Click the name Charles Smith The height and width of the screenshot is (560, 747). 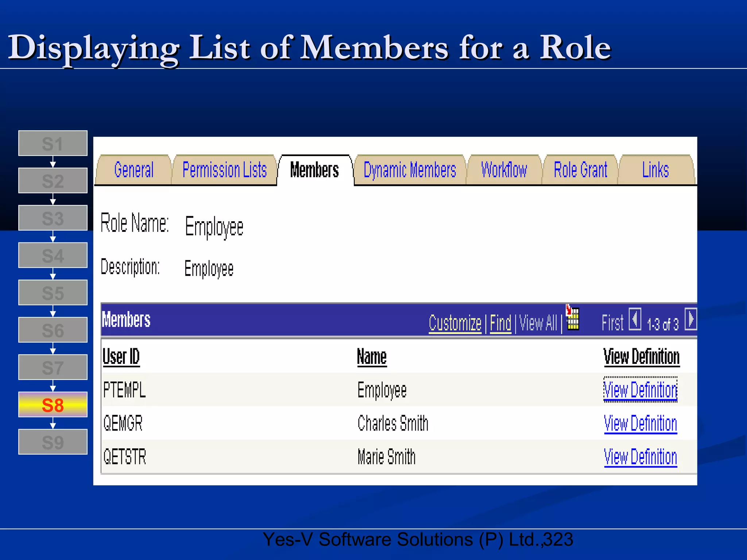(x=393, y=423)
